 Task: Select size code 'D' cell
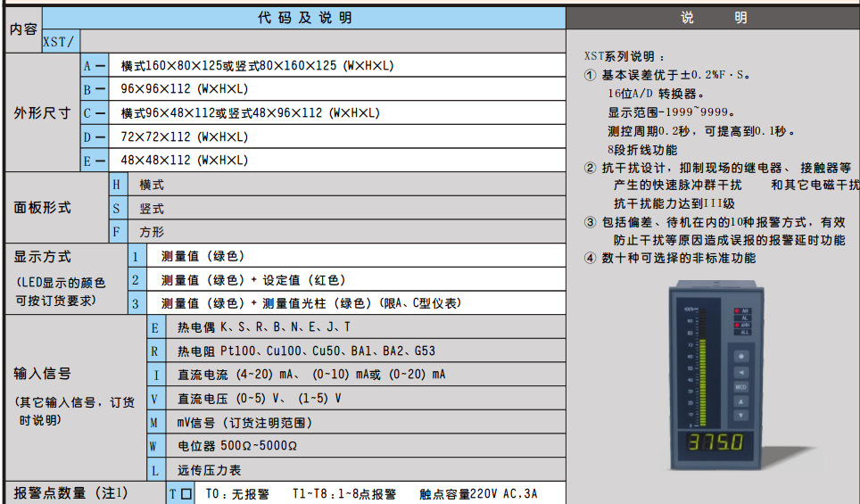click(95, 136)
